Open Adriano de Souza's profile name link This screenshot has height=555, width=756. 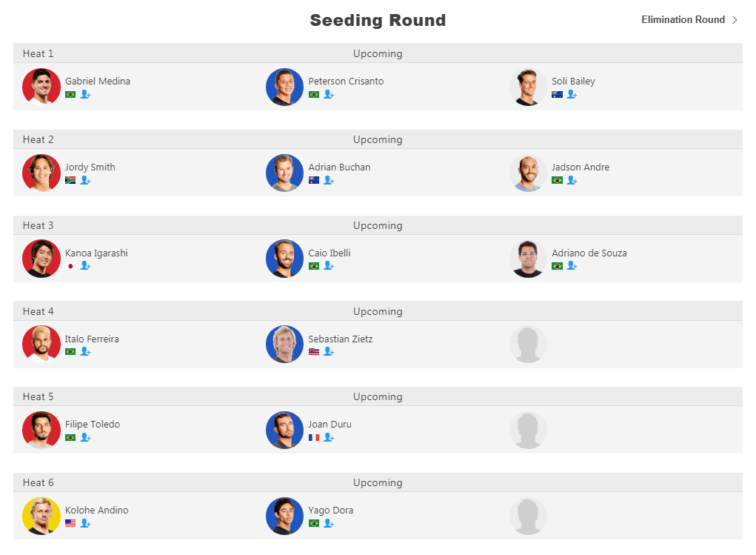[589, 253]
